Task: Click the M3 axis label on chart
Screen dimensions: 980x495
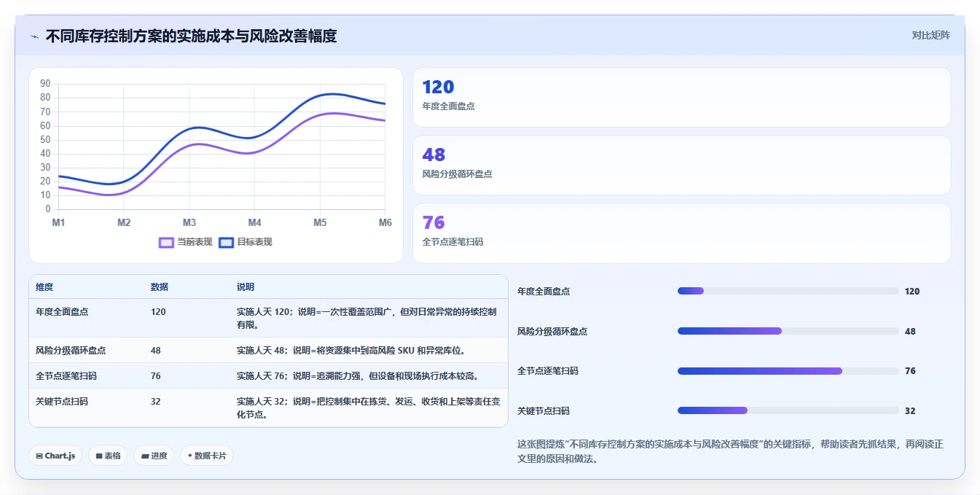Action: pos(189,222)
